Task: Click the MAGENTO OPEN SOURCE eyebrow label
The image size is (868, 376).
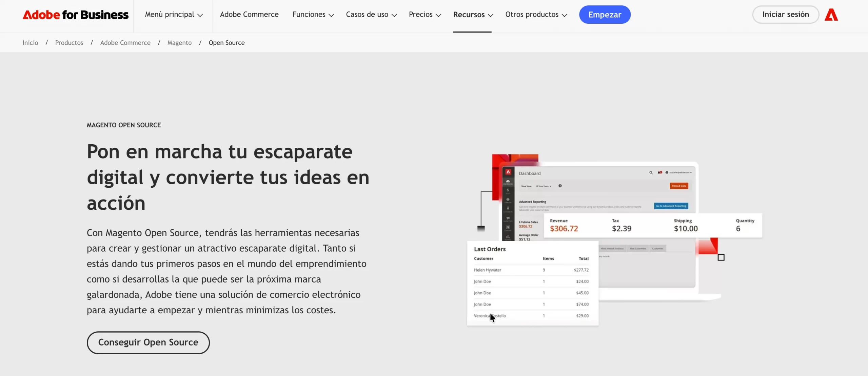Action: point(124,125)
